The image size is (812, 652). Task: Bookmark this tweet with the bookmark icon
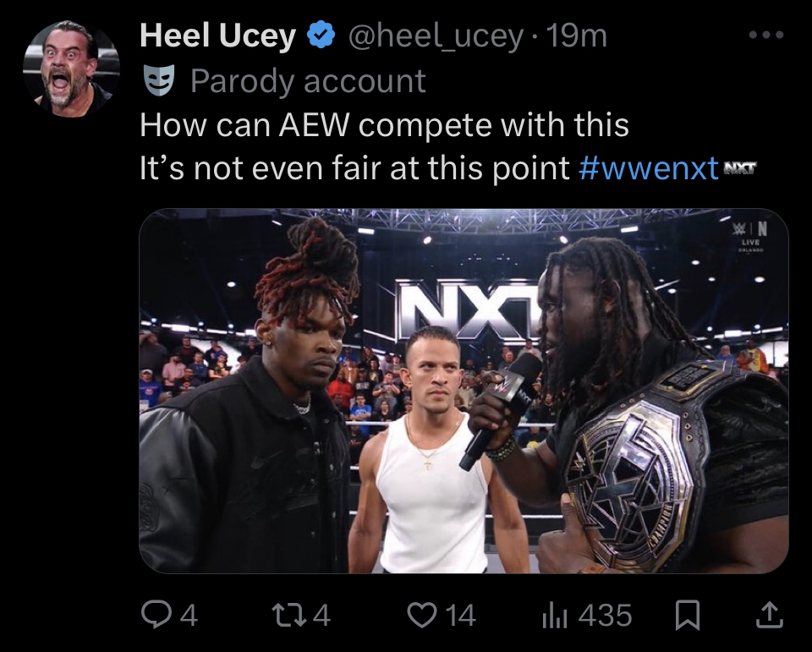click(688, 616)
